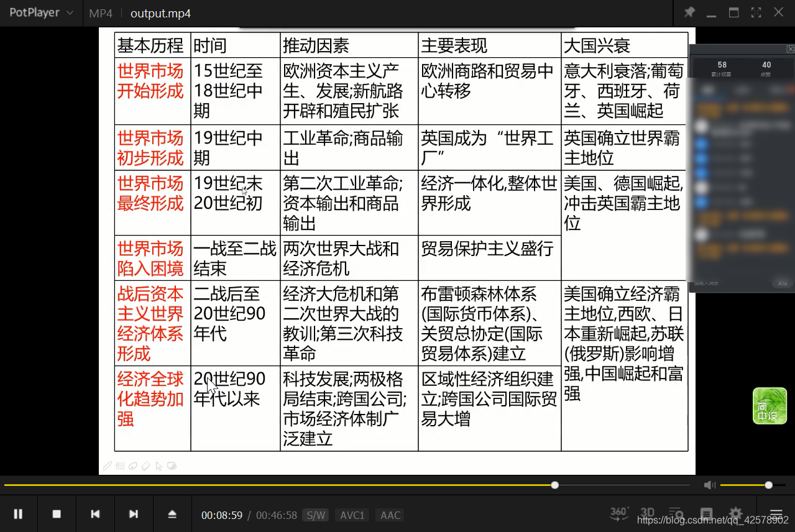Click the red 经济全球化趋势加强 cell
Viewport: 795px width, 532px height.
[x=152, y=408]
